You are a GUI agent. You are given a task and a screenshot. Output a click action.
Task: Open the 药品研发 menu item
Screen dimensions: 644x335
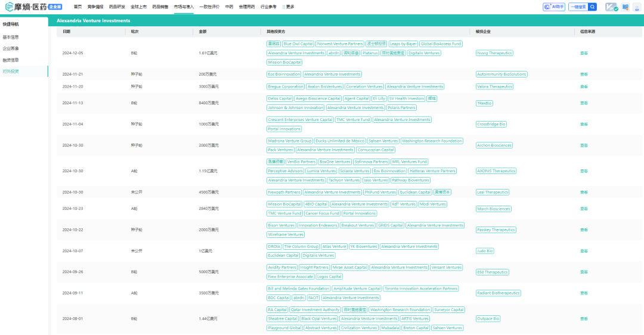click(117, 7)
